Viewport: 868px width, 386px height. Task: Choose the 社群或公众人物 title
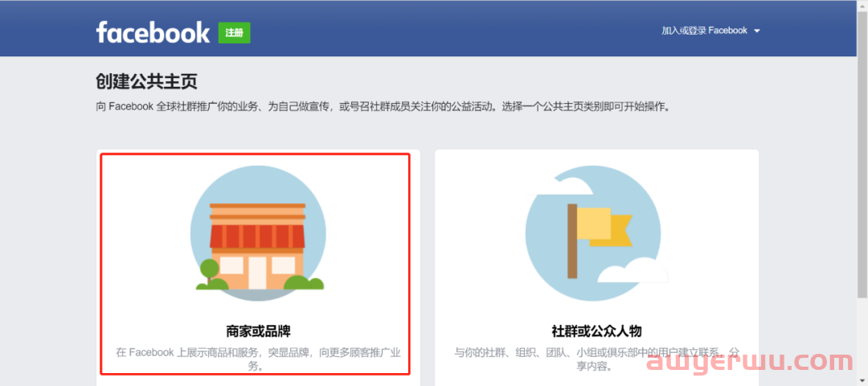[x=596, y=331]
